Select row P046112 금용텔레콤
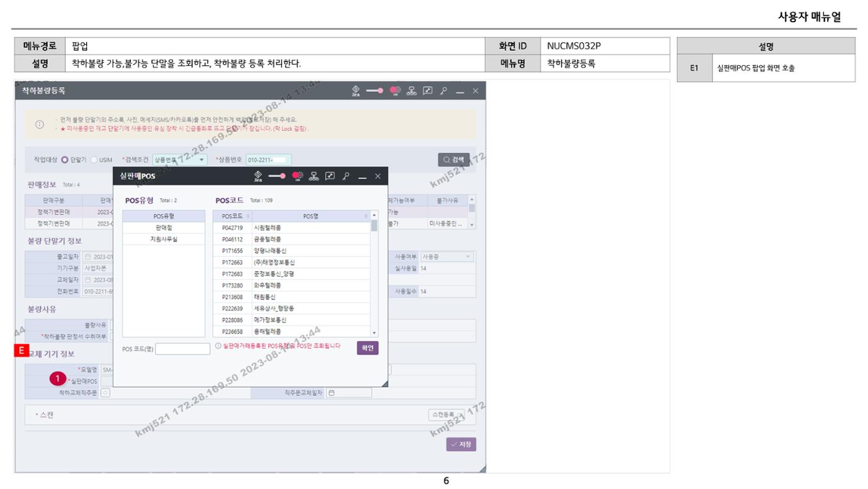The image size is (868, 489). 291,239
